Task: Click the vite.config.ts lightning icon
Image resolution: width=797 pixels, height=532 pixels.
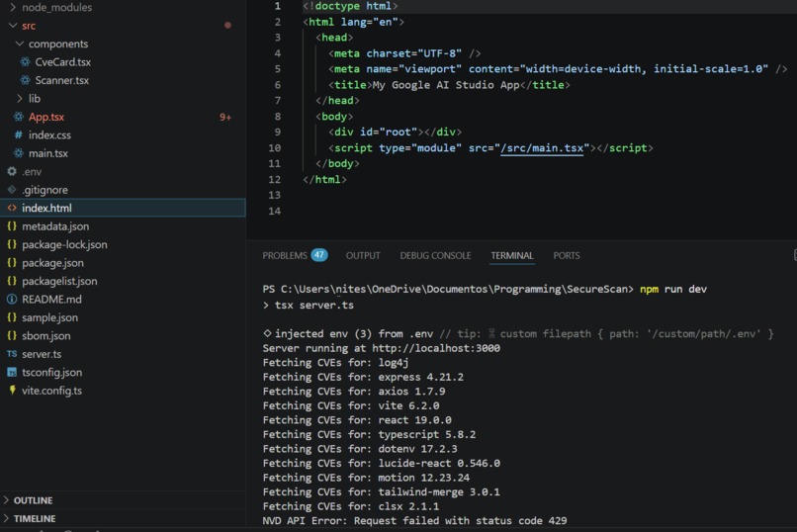Action: 12,391
